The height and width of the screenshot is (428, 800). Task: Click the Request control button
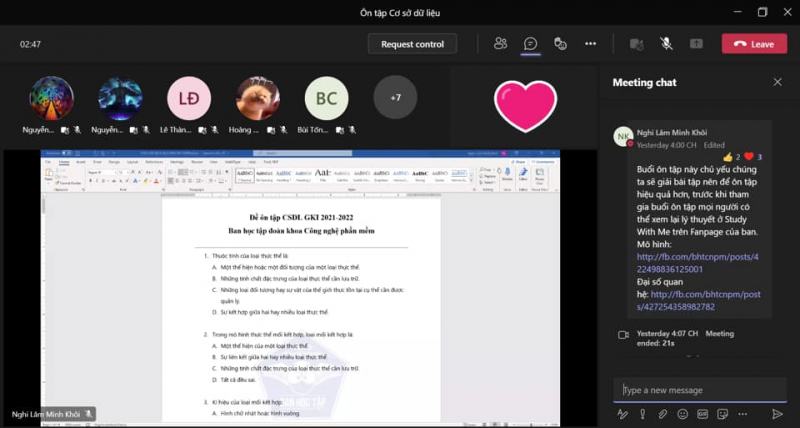coord(412,44)
